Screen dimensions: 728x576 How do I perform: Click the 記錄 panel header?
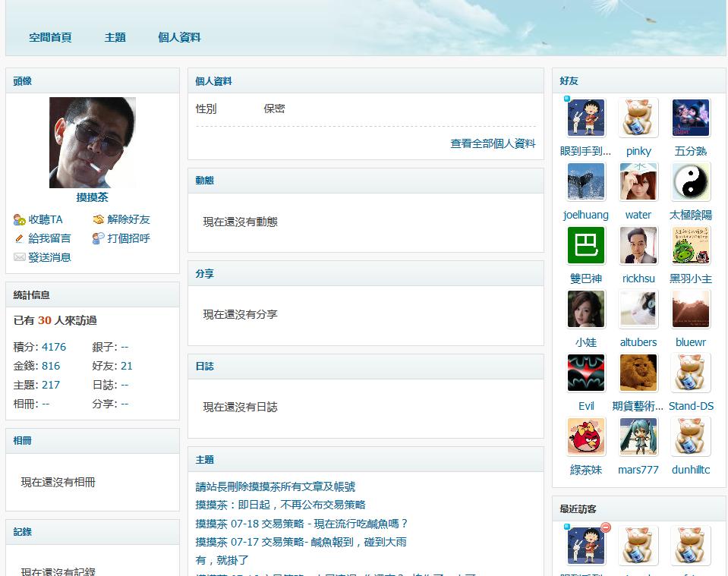point(93,532)
